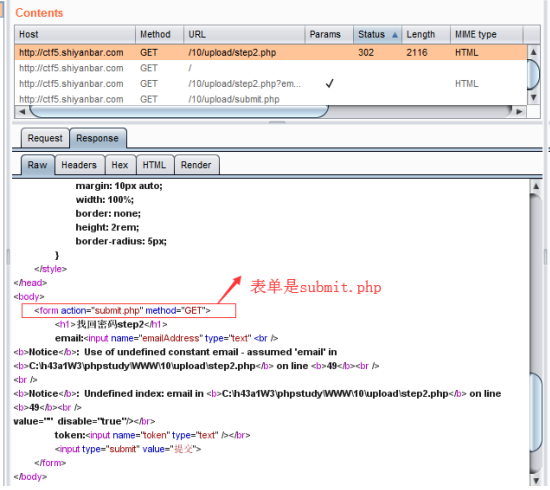Image resolution: width=550 pixels, height=490 pixels.
Task: Click the 'Undefined index: email' notice line
Action: tap(257, 394)
